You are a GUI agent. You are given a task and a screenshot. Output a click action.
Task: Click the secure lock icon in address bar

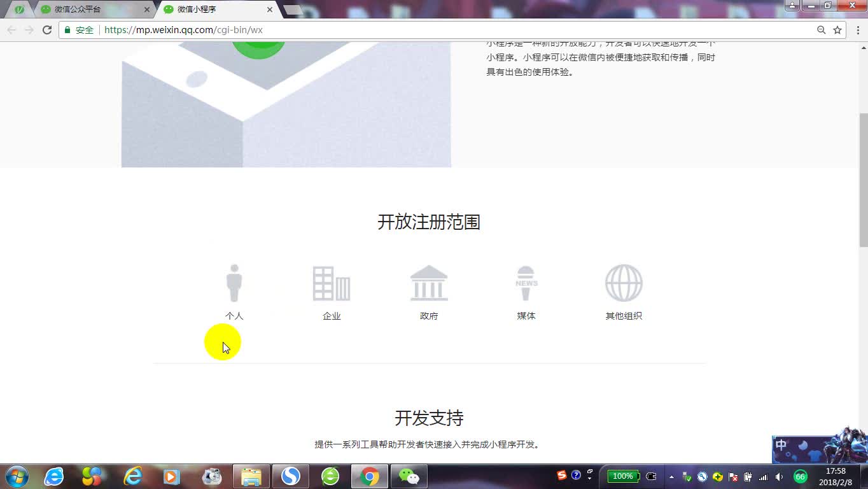click(67, 29)
